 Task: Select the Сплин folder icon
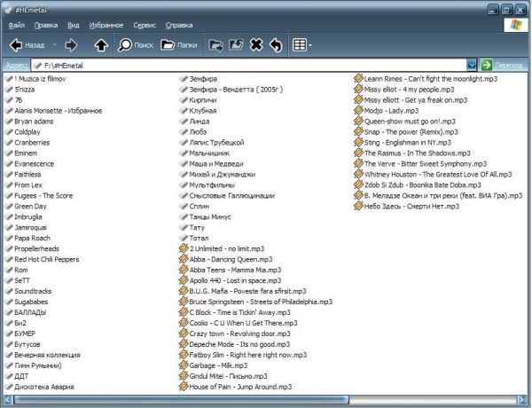point(184,206)
